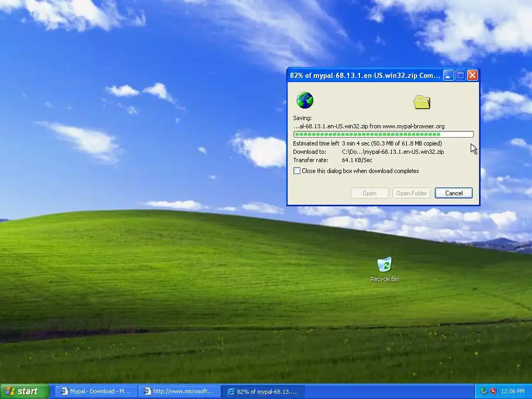Screen dimensions: 532x399
Task: Click the download dialog title bar
Action: click(x=365, y=75)
